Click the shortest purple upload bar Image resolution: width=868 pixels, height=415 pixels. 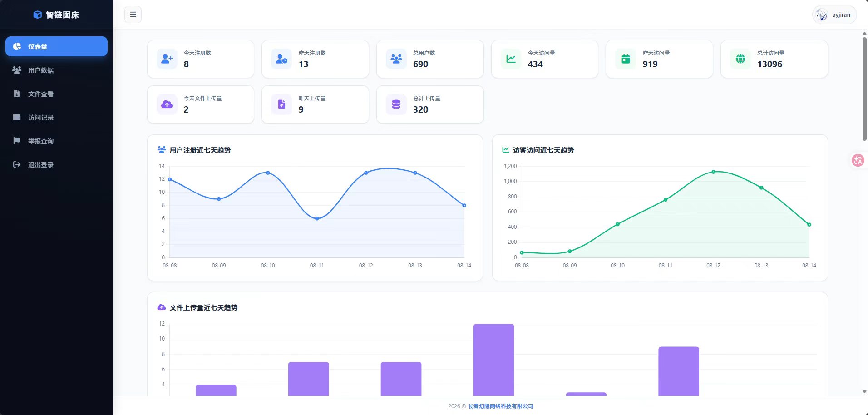(586, 394)
